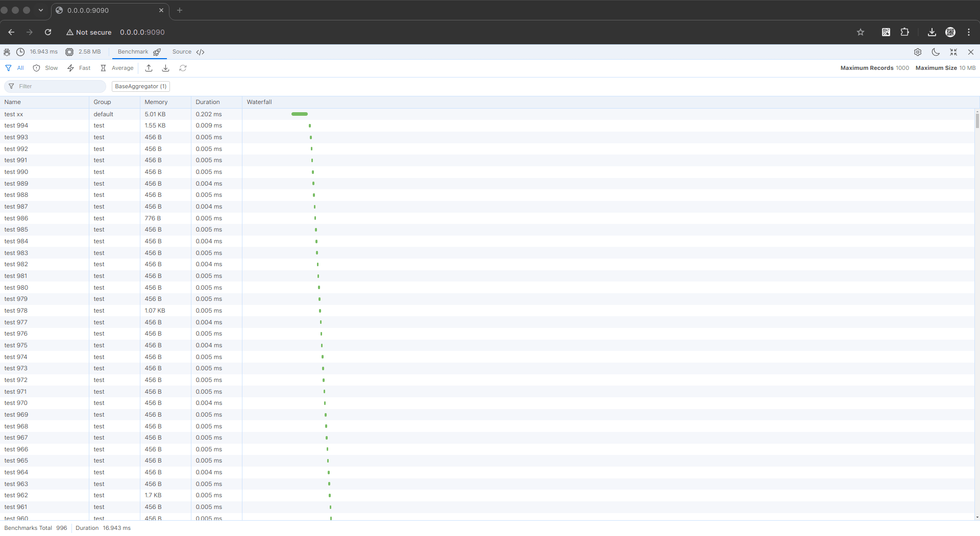
Task: Collapse the panel with the shrink arrows icon
Action: [x=953, y=52]
